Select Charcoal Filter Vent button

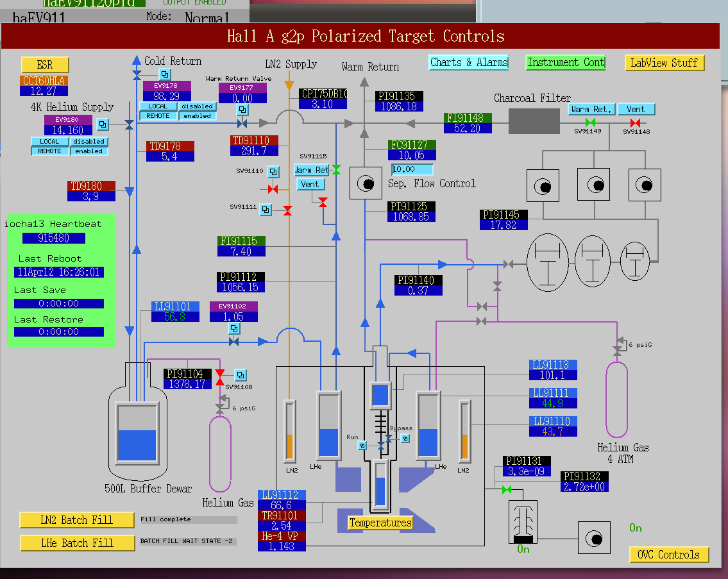636,109
